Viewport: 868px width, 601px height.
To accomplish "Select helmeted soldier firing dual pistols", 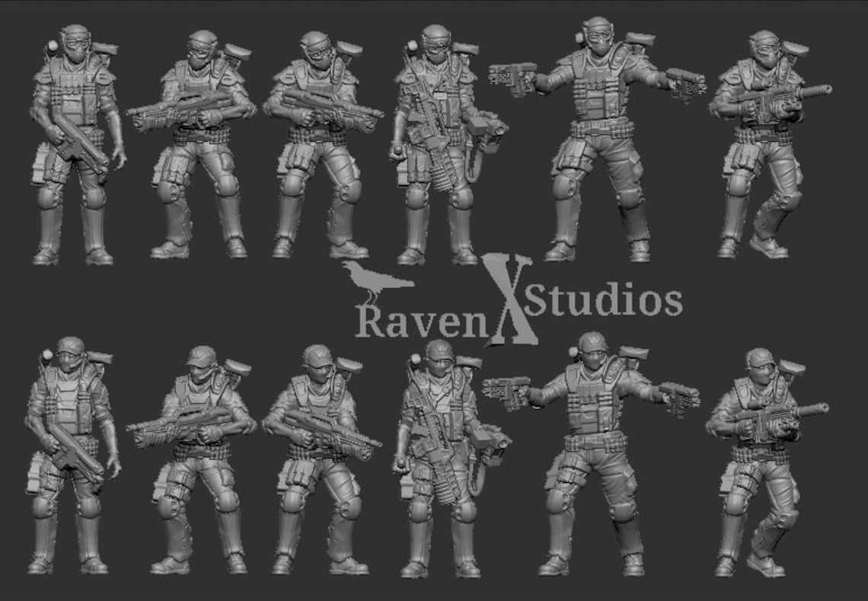I will [597, 139].
